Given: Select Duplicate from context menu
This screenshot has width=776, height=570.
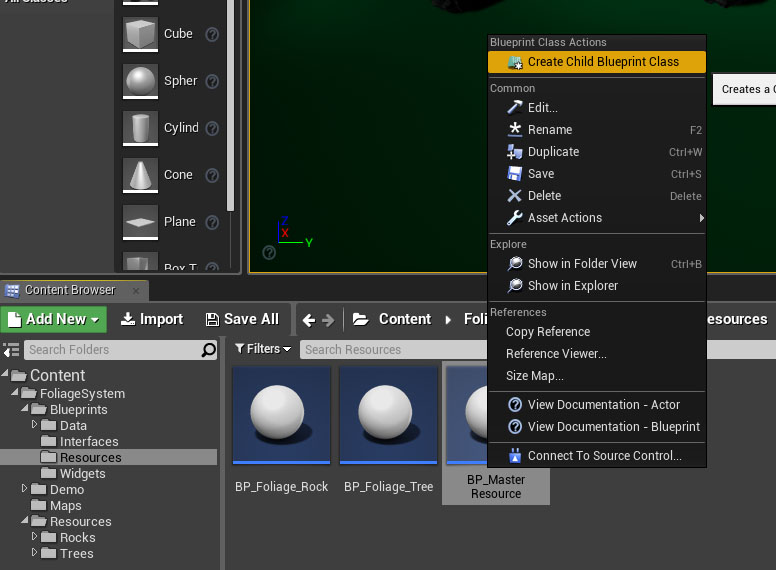Looking at the screenshot, I should click(553, 152).
